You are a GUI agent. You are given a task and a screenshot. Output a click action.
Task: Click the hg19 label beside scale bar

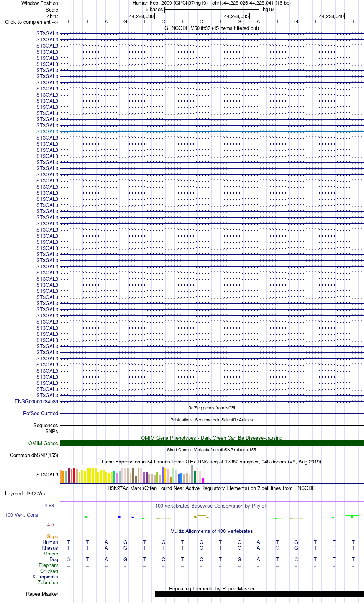268,10
